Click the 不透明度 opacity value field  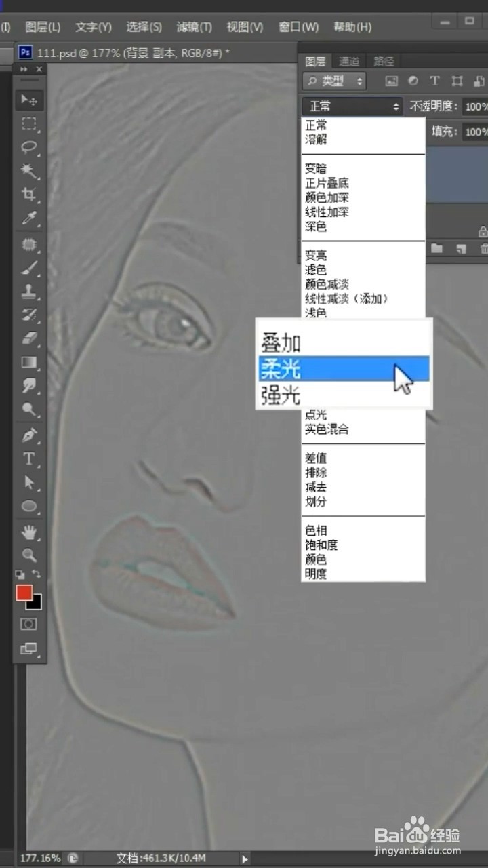[476, 106]
